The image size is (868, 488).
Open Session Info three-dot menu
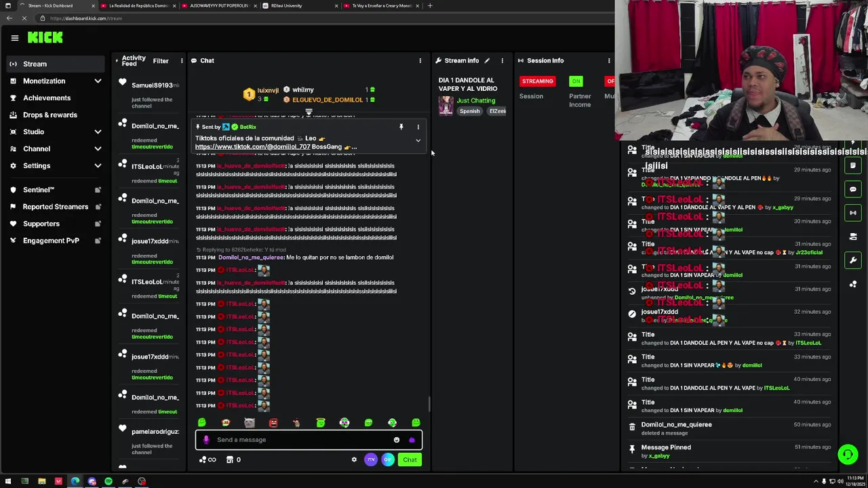(609, 61)
